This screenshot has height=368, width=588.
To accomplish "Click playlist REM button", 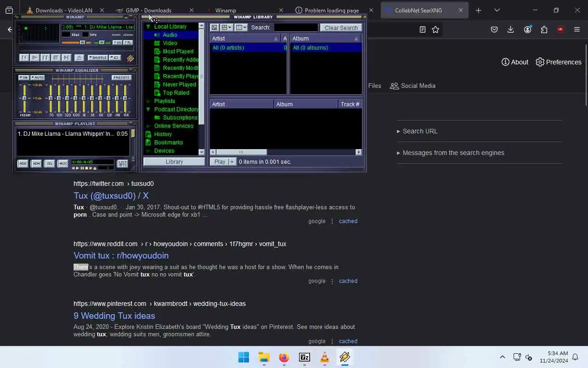I will 36,163.
